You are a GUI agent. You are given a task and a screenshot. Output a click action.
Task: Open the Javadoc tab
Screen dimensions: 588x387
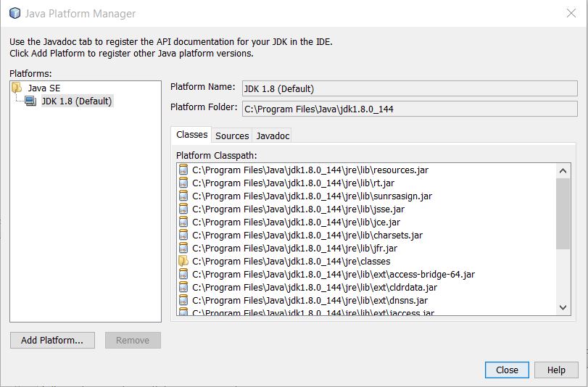pyautogui.click(x=273, y=136)
